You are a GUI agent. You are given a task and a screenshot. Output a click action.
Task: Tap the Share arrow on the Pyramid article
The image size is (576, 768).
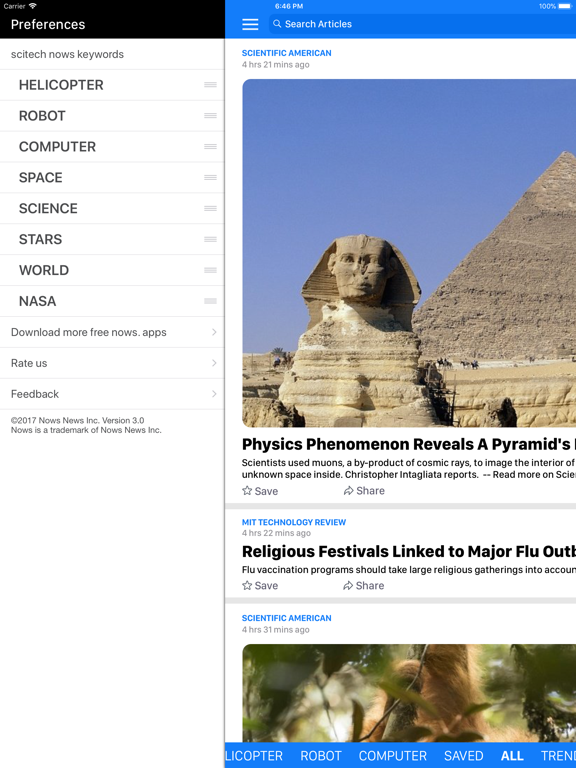click(348, 490)
